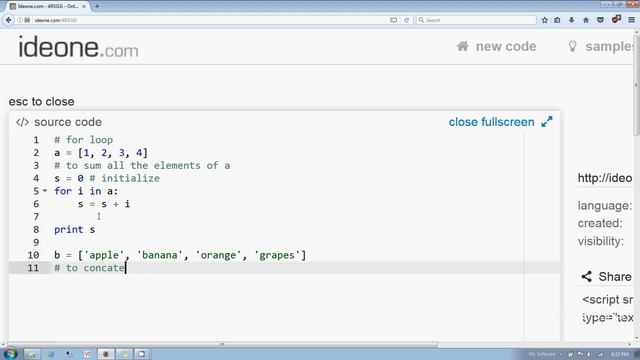Click line 's = 0 # initialize'
Screen dimensions: 640x360
tap(107, 178)
